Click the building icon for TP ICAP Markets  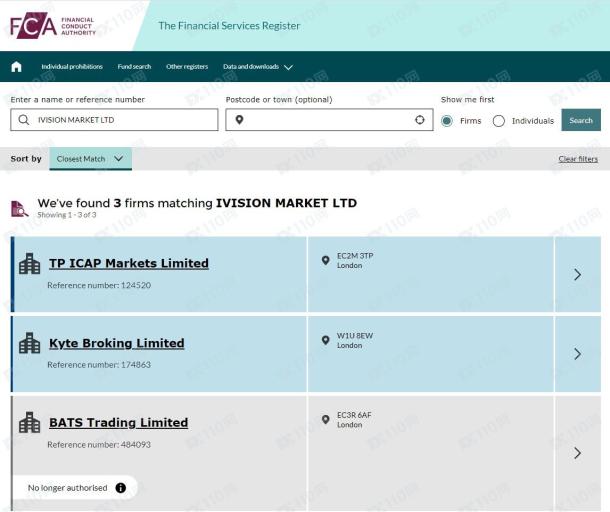click(x=30, y=264)
